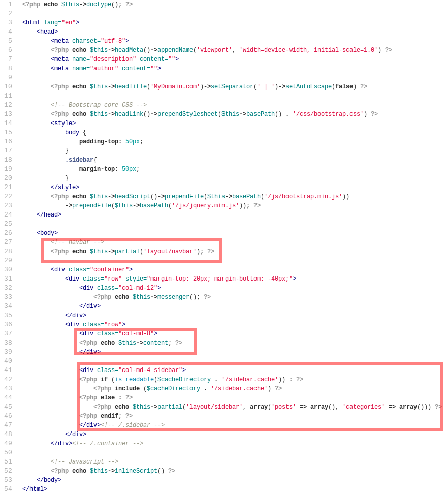Click the Javascript comment line
Screen dimensions: 448x494
click(x=84, y=462)
